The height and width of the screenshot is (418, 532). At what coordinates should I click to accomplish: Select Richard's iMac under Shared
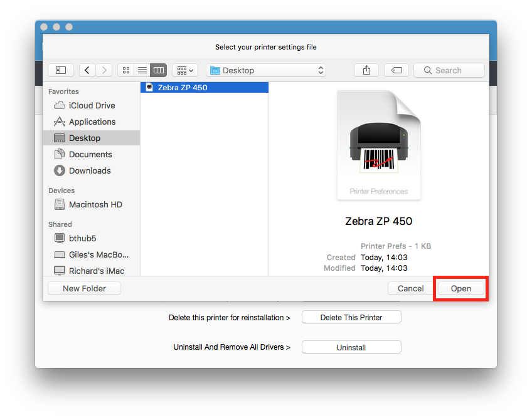91,271
